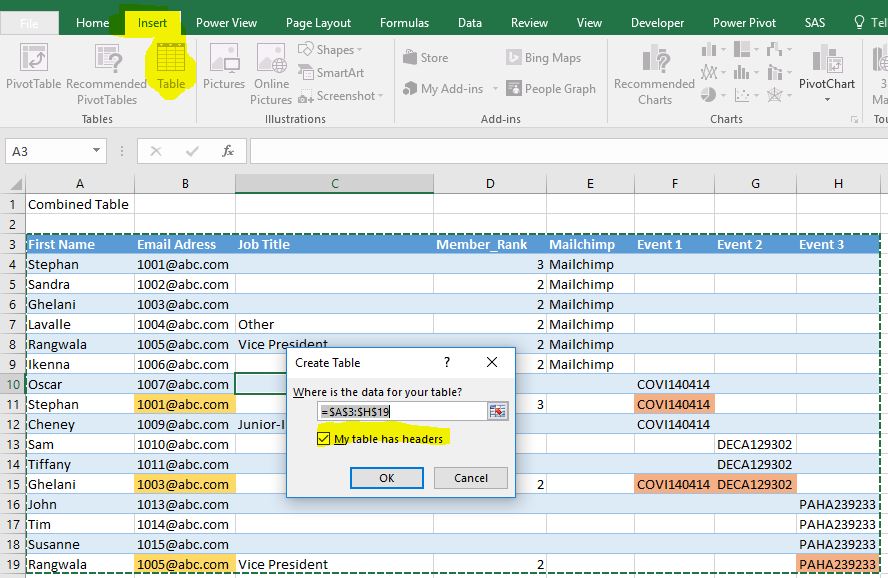Viewport: 888px width, 578px height.
Task: Confirm Create Table with OK
Action: pyautogui.click(x=387, y=478)
